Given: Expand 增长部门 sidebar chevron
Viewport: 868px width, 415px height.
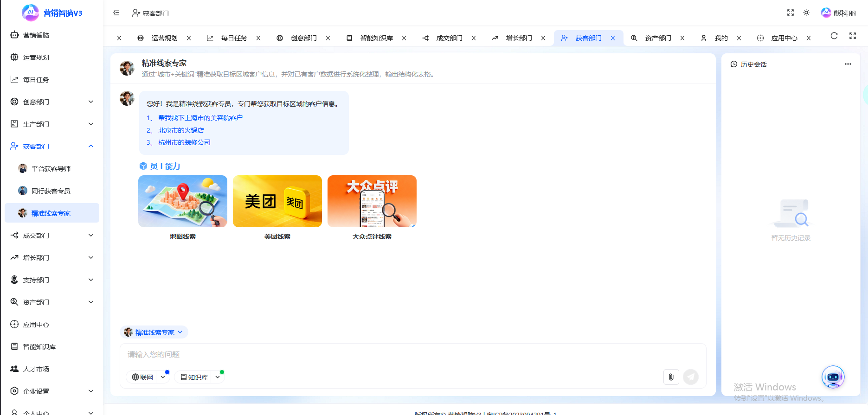Looking at the screenshot, I should 91,258.
